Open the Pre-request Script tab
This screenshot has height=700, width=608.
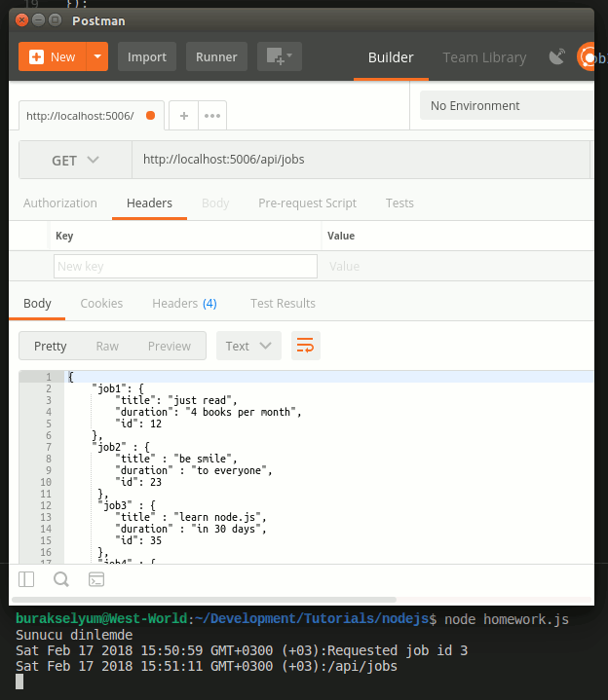tap(307, 203)
